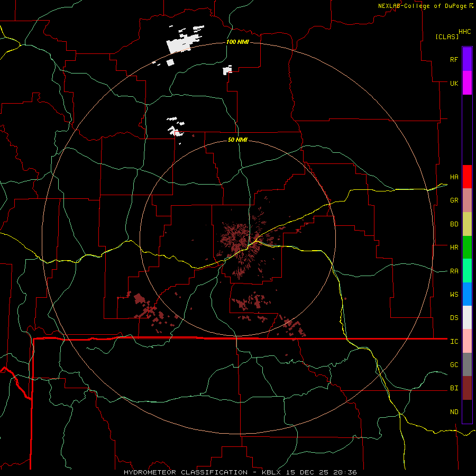
Task: Click the WS blue legend color swatch
Action: click(467, 294)
